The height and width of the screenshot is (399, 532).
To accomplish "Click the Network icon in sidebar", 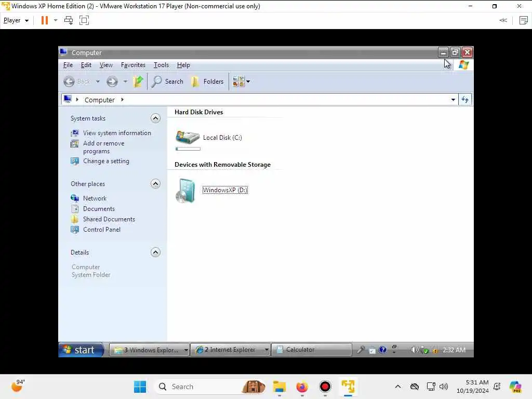I will click(75, 198).
